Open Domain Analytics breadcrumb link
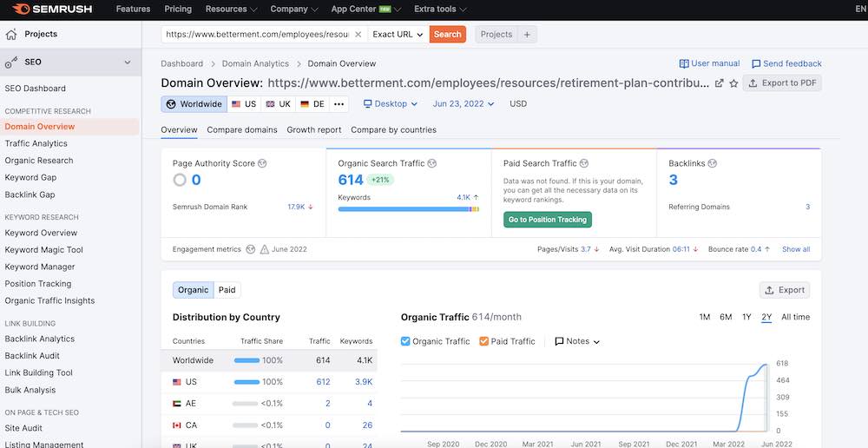 tap(255, 63)
